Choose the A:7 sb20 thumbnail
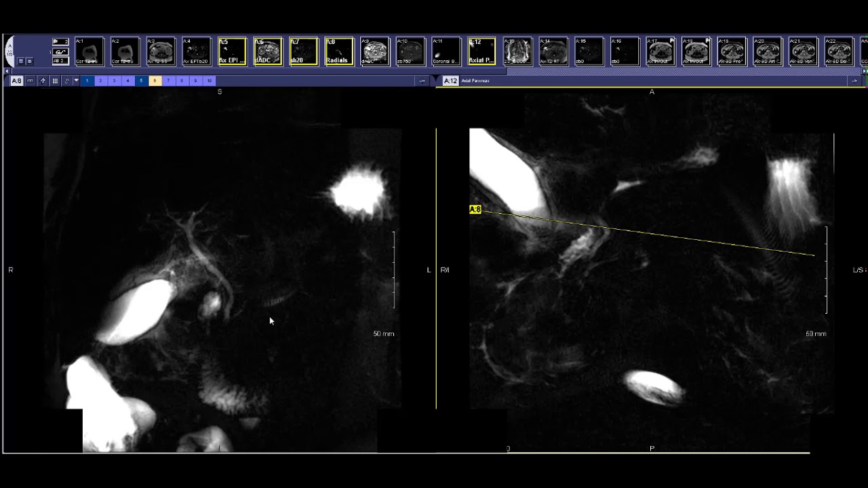Viewport: 868px width, 488px height. pos(304,52)
